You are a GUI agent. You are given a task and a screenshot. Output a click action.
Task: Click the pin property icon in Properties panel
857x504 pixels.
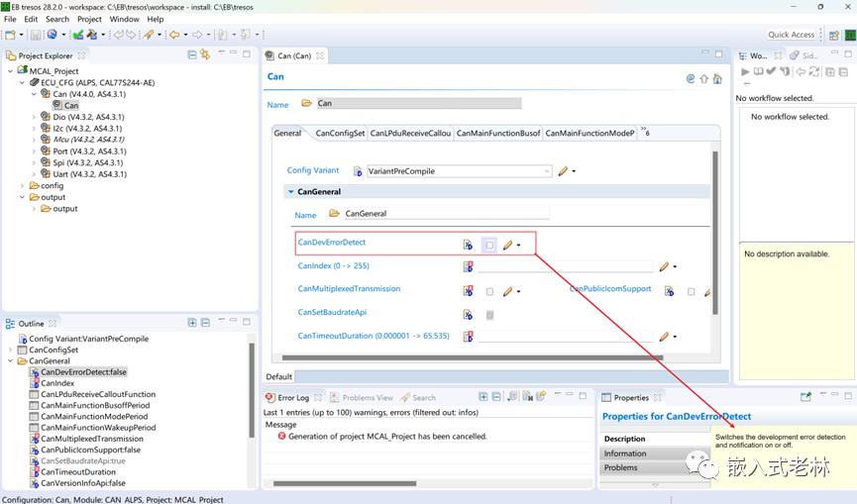point(805,397)
